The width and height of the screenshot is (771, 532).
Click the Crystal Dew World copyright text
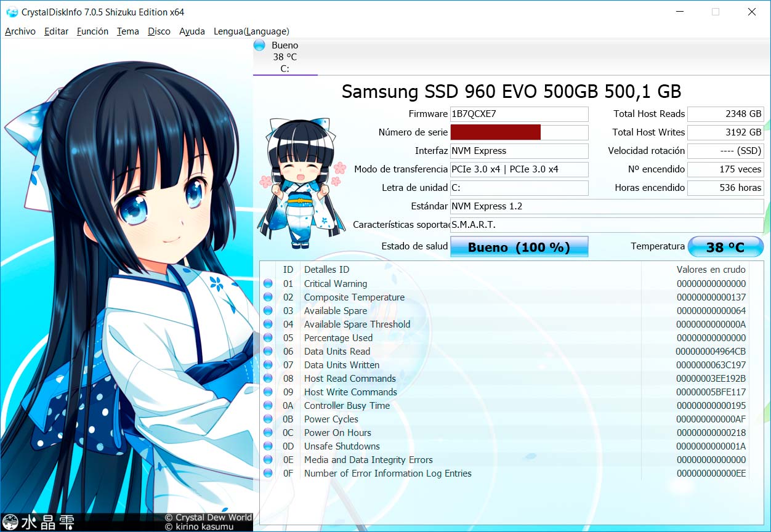point(208,518)
